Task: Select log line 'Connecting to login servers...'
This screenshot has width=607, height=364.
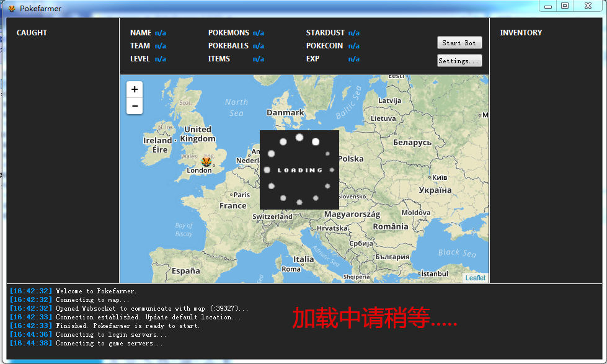Action: coord(111,335)
